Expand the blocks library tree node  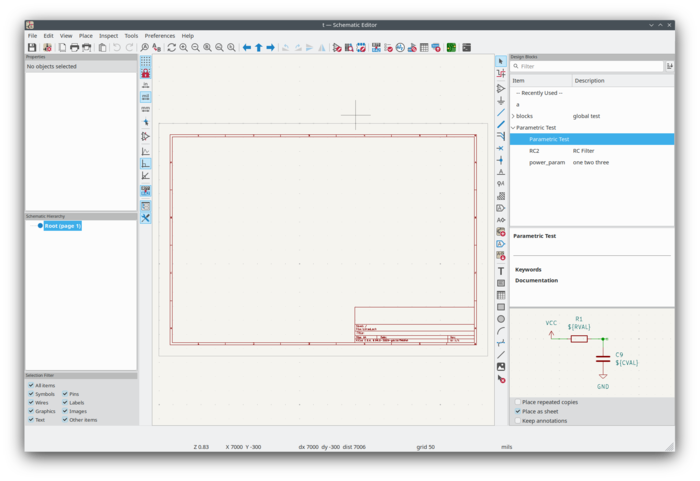pyautogui.click(x=513, y=116)
